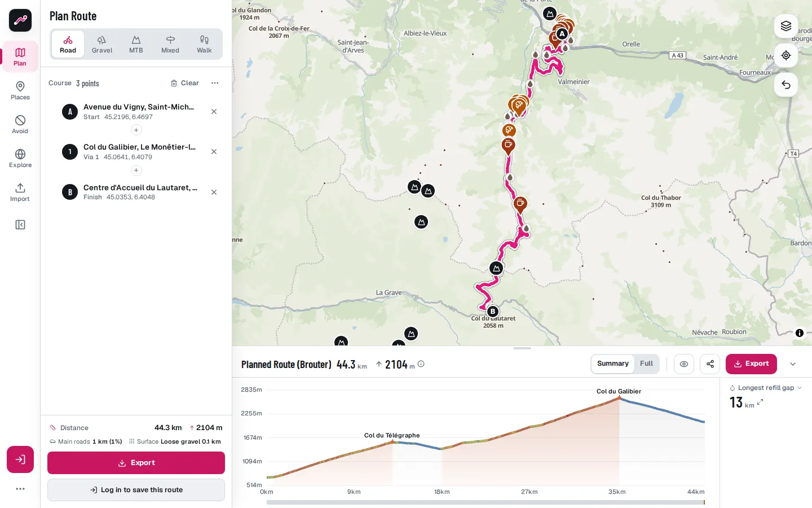Show map attribution info

(800, 333)
